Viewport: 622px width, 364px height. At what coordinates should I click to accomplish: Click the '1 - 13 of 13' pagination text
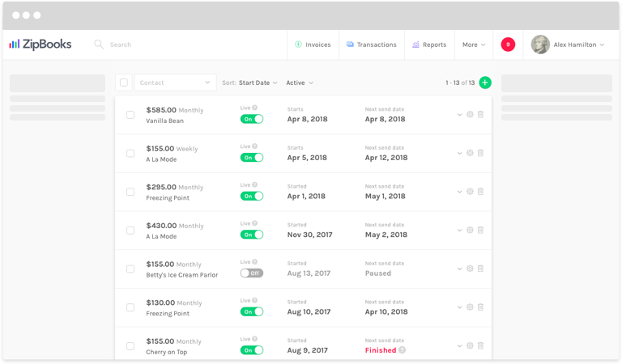pyautogui.click(x=460, y=83)
